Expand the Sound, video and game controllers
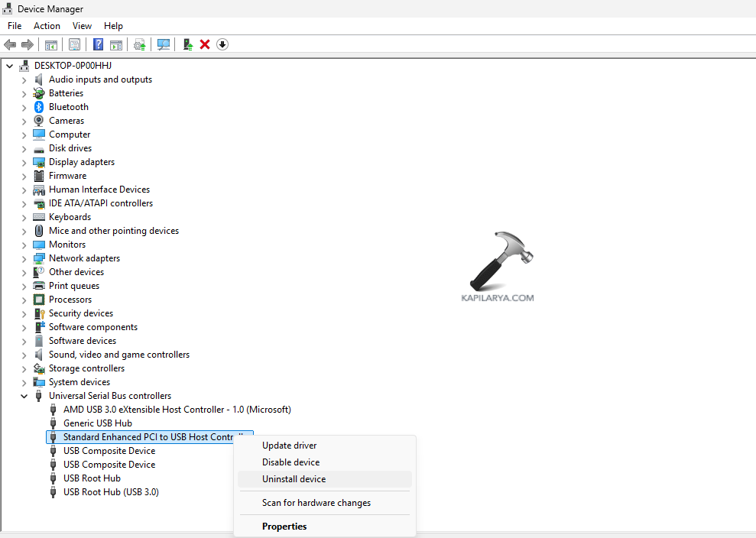 point(24,355)
